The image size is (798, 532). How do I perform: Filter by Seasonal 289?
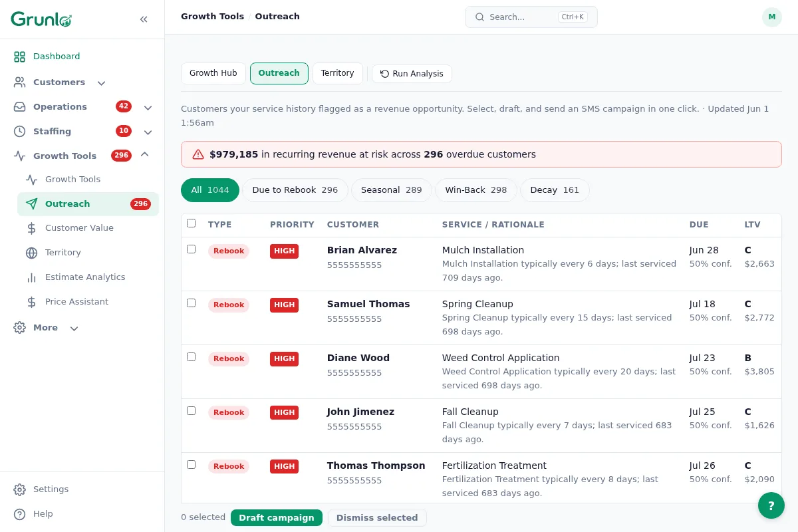[392, 190]
